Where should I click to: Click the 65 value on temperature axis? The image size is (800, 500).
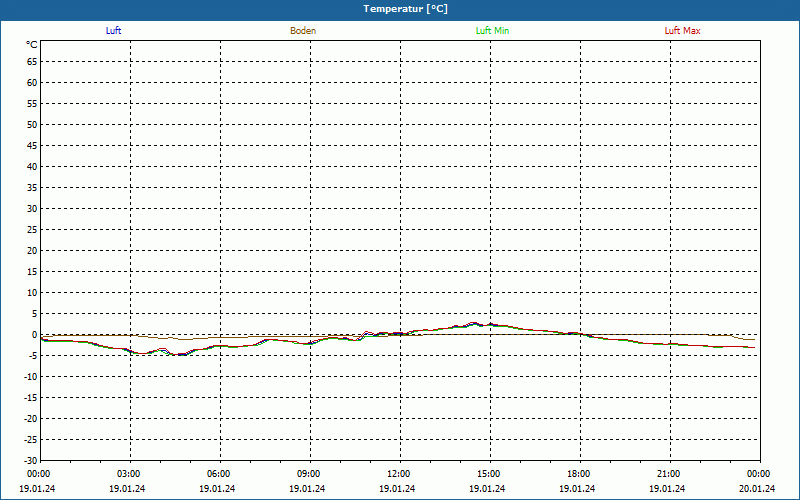pos(32,62)
